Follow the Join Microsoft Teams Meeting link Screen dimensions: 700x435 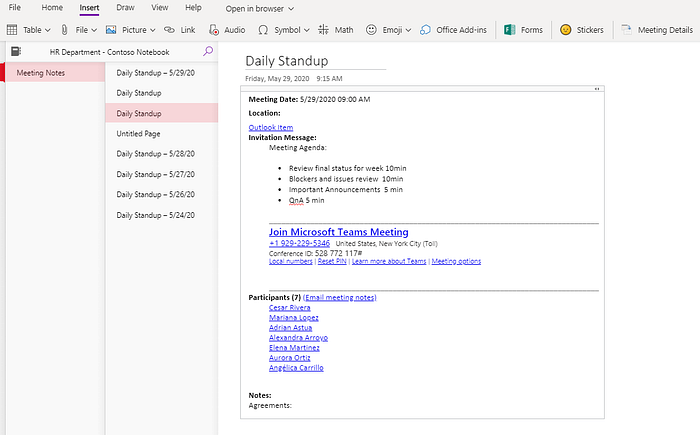click(338, 232)
